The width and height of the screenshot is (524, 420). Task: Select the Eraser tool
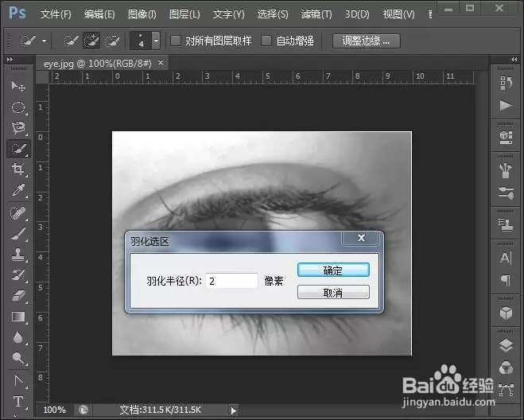(x=18, y=296)
